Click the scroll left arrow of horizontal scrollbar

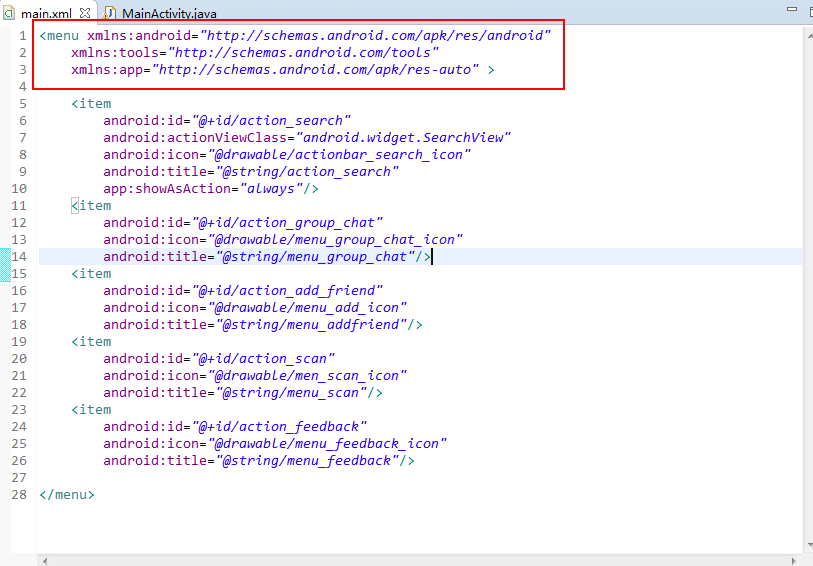point(45,561)
